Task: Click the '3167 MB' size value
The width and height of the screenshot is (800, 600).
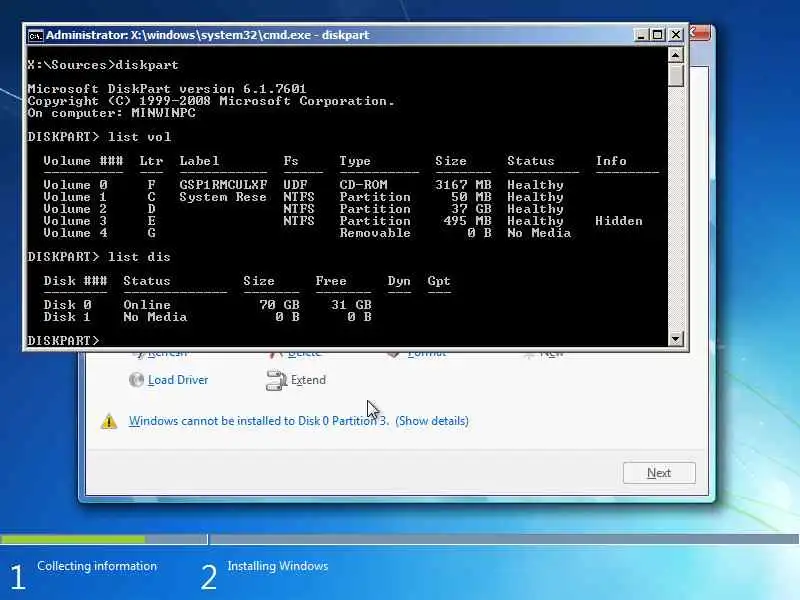Action: [x=463, y=185]
